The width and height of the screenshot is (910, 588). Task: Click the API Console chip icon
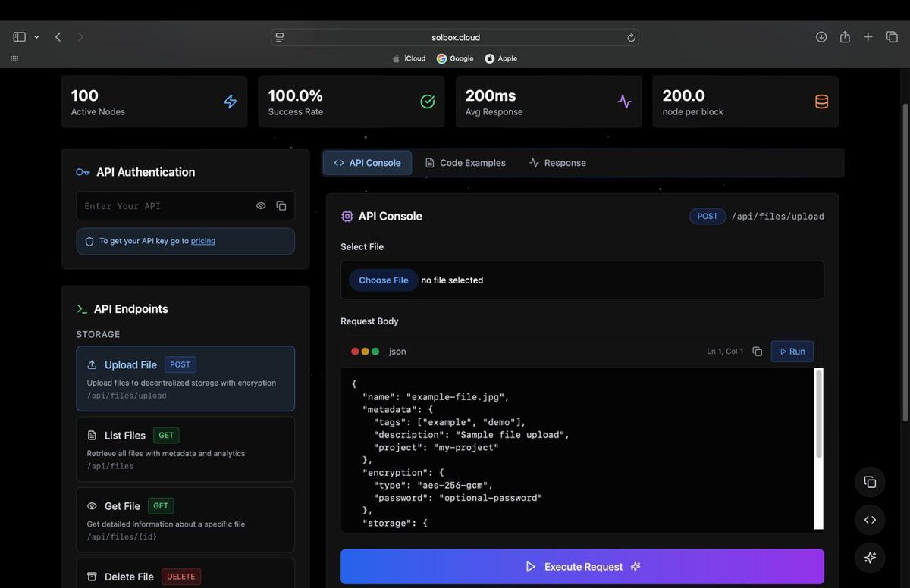(x=347, y=217)
